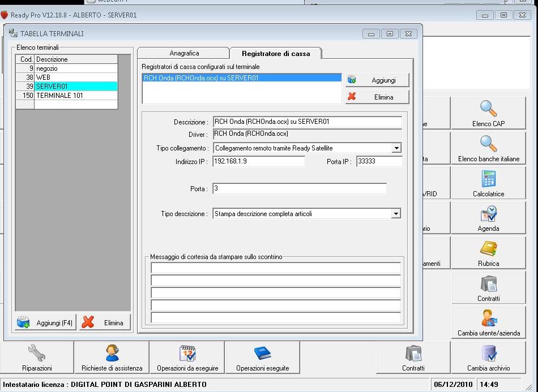Maximize the Tabella Terminali window
This screenshot has width=538, height=392.
pyautogui.click(x=390, y=33)
